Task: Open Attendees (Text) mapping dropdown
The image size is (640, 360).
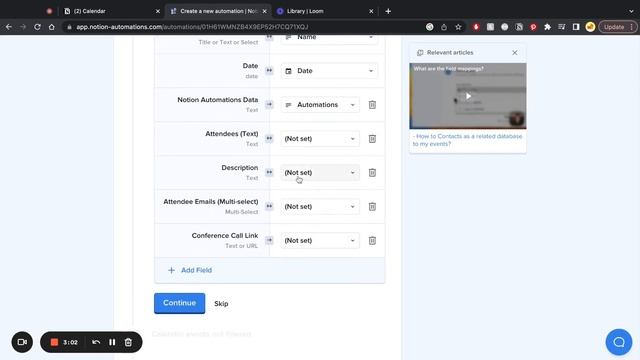Action: pos(320,139)
